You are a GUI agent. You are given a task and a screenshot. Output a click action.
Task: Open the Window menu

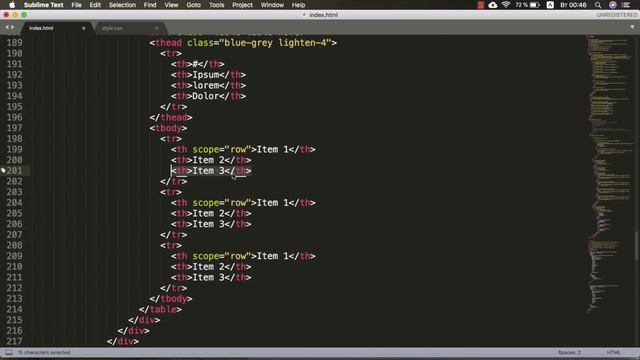pos(272,5)
